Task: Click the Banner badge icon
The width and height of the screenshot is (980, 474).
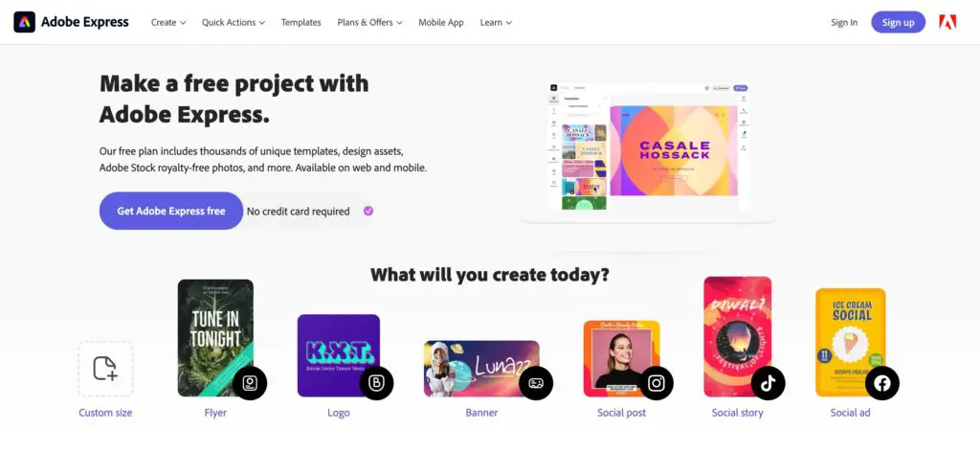Action: click(536, 383)
